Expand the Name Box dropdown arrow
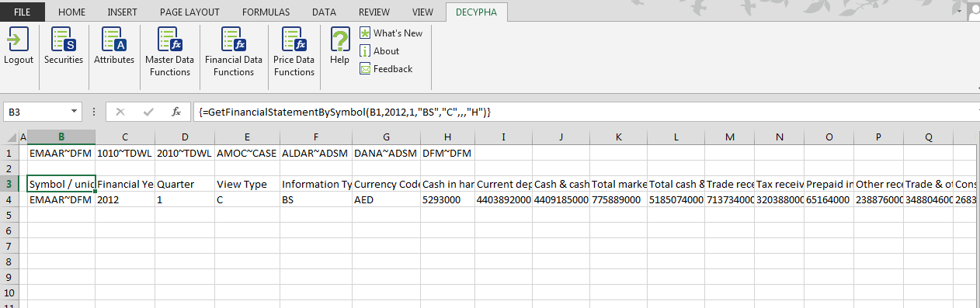This screenshot has width=980, height=308. (75, 112)
